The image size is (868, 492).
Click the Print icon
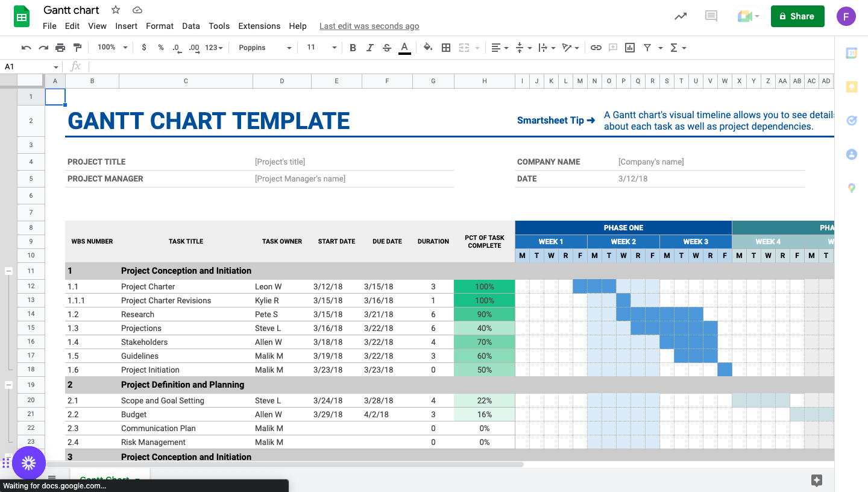click(x=60, y=48)
